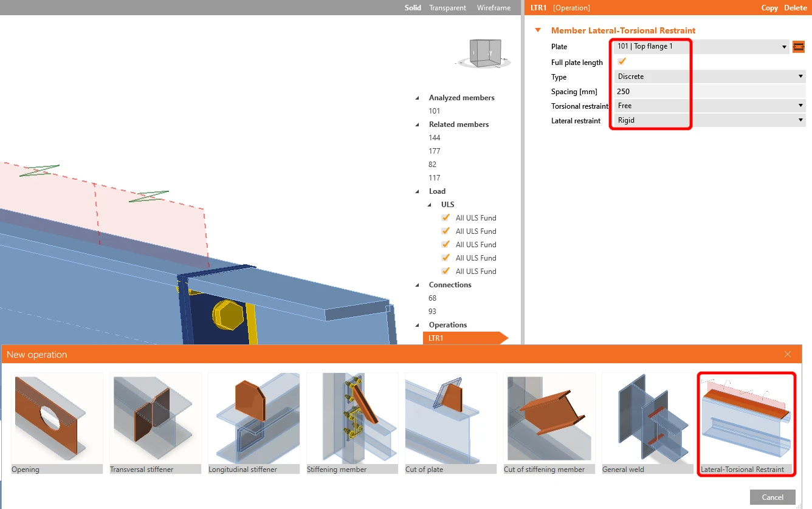Uncheck the Full plate length checkbox
Screen dimensions: 812x509
tap(622, 61)
